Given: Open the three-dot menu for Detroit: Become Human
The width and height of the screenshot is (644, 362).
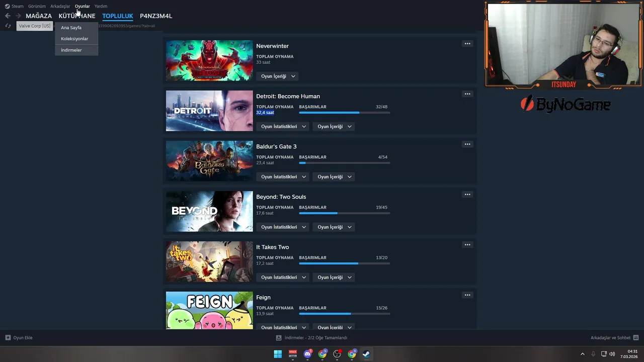Looking at the screenshot, I should click(467, 94).
